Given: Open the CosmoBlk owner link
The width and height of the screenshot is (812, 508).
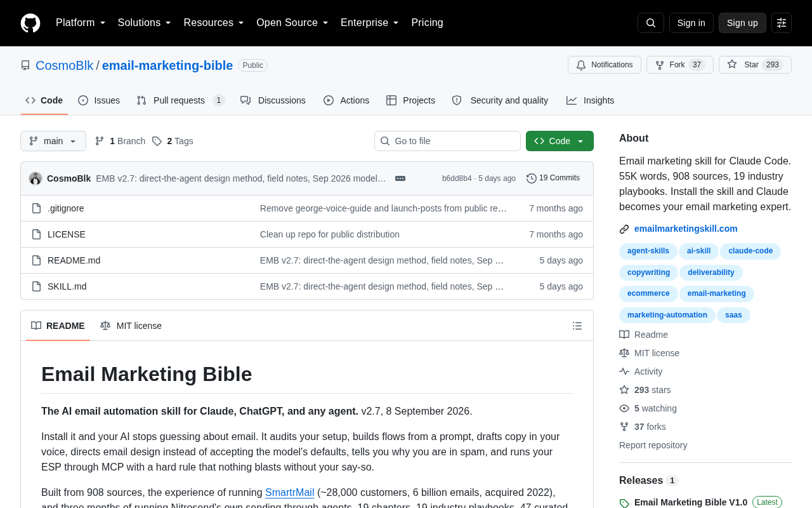Looking at the screenshot, I should [64, 65].
